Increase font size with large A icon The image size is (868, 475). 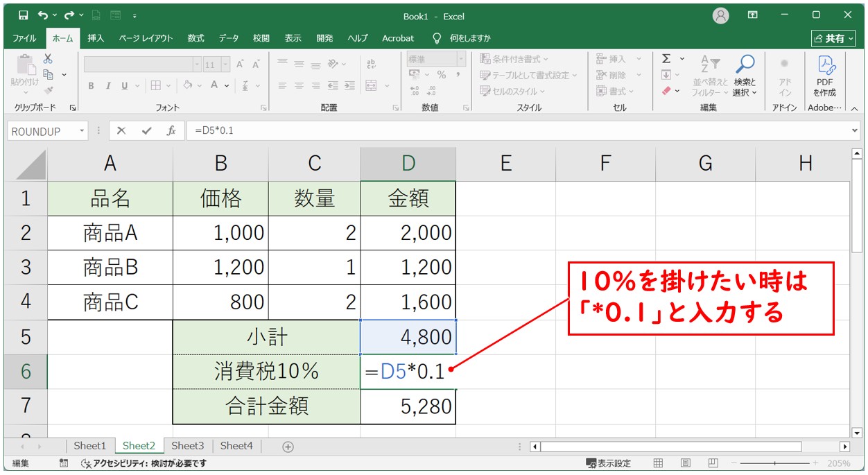click(x=240, y=64)
